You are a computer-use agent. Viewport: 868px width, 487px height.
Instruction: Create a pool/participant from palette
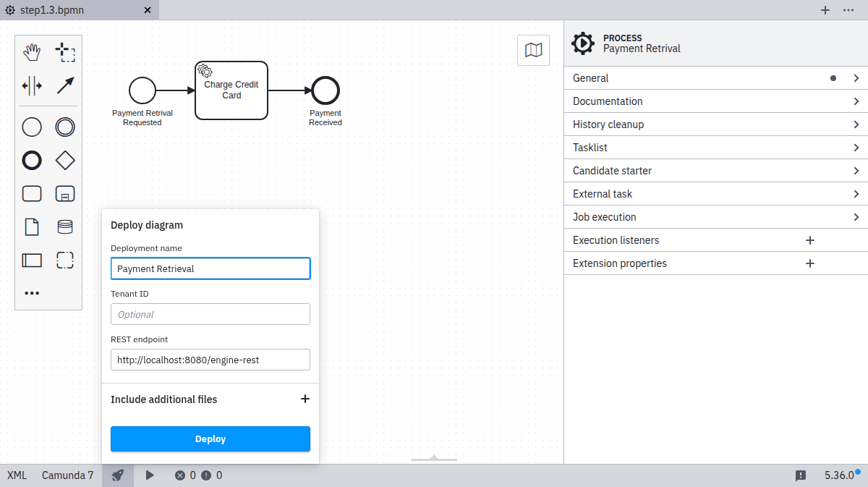click(x=32, y=260)
